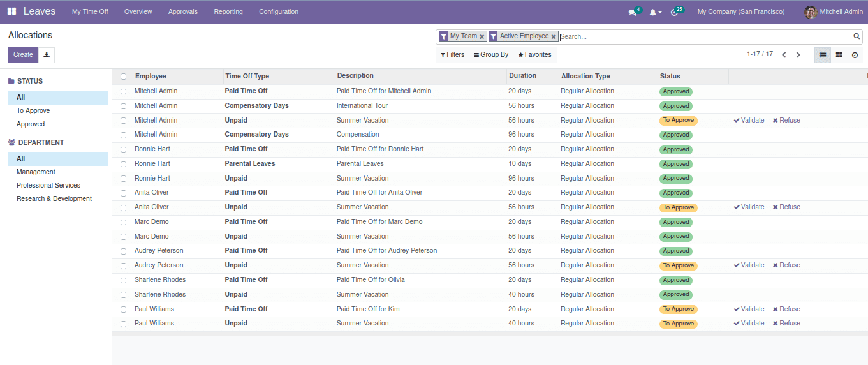The width and height of the screenshot is (868, 365).
Task: Switch to kanban view icon
Action: tap(839, 55)
